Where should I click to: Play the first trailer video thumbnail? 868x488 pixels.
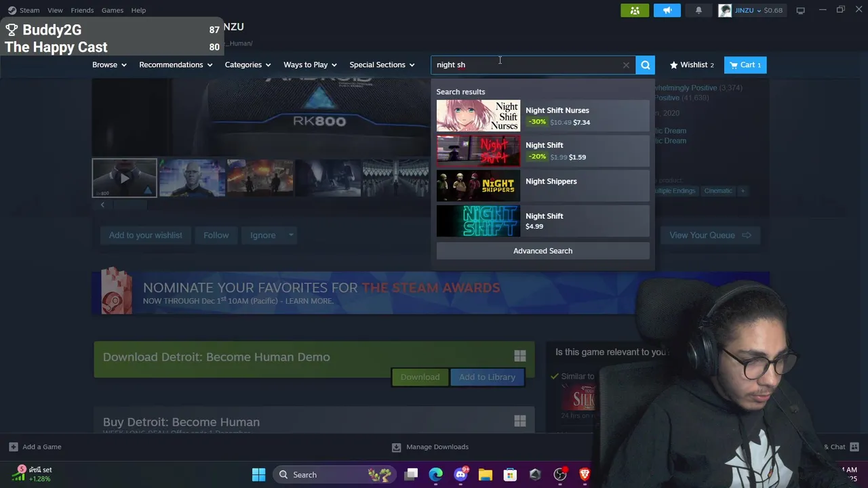click(x=124, y=178)
